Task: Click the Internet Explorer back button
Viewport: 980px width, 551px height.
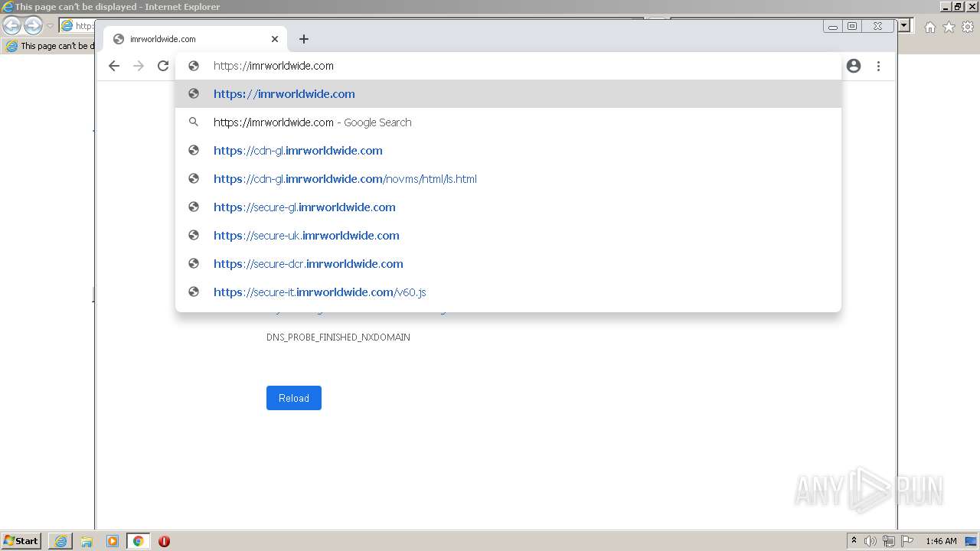Action: coord(11,26)
